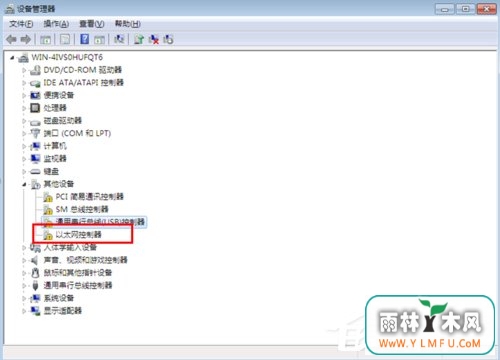The width and height of the screenshot is (500, 360).
Task: Expand the 鼠标和其他指针设备 arrow
Action: pyautogui.click(x=24, y=273)
